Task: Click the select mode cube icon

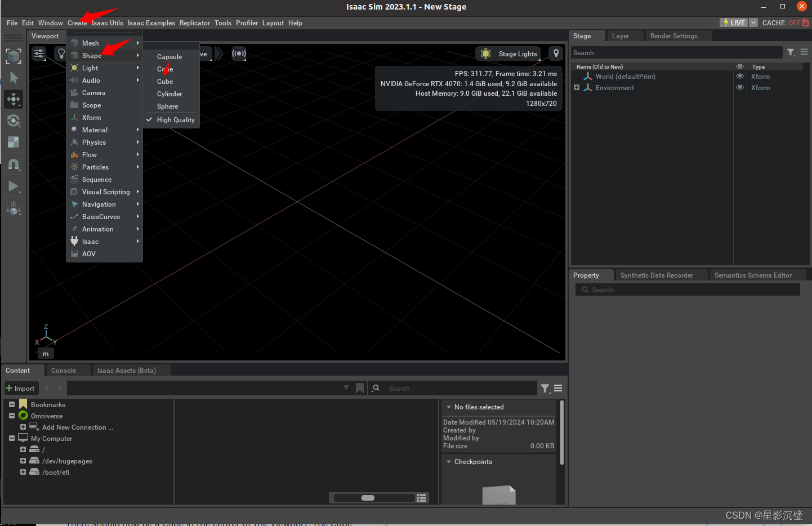Action: [x=14, y=56]
